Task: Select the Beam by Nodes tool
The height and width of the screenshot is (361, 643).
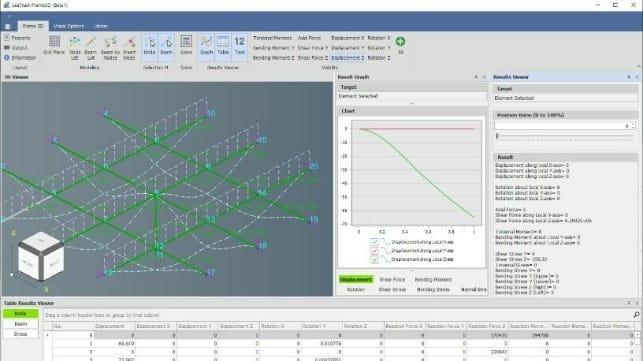Action: 110,47
